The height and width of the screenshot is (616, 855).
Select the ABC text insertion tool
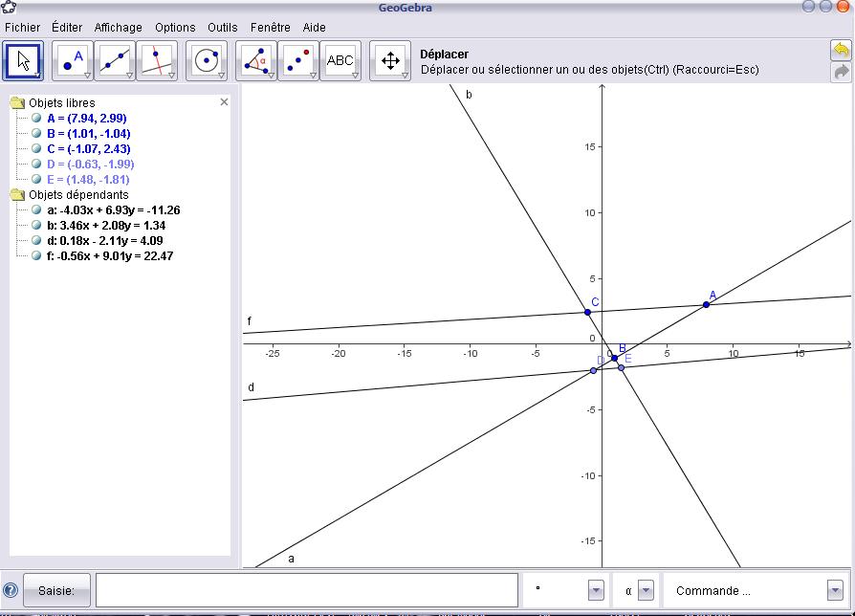tap(340, 60)
